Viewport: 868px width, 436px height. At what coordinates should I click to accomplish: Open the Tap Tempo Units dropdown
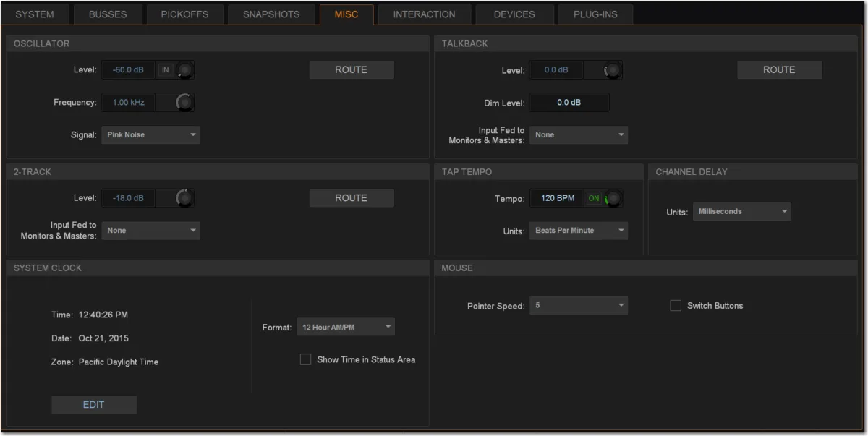[x=579, y=231]
